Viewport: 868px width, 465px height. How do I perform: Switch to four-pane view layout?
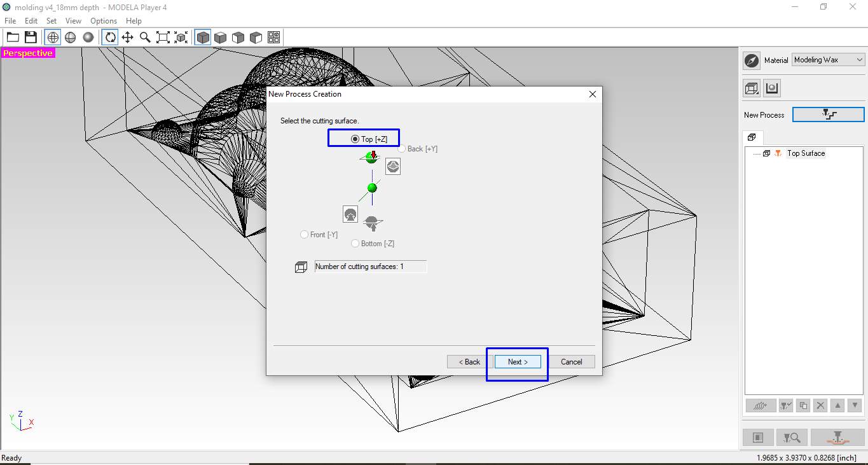coord(274,38)
